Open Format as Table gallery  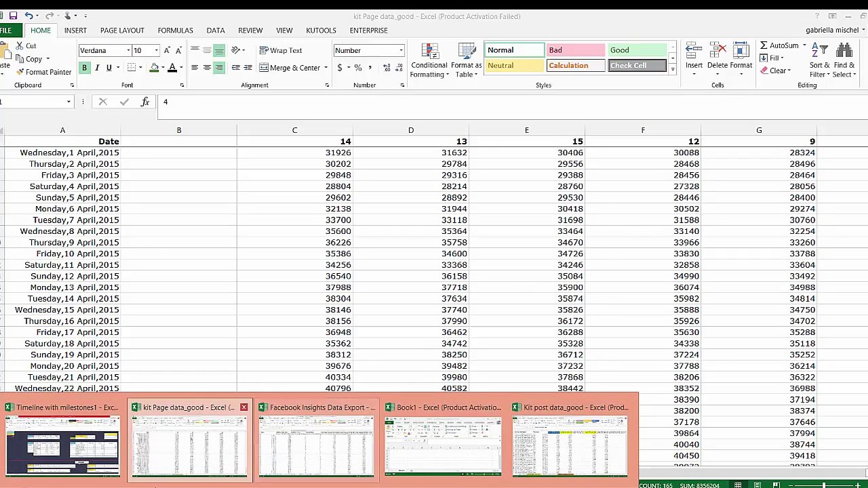[467, 61]
